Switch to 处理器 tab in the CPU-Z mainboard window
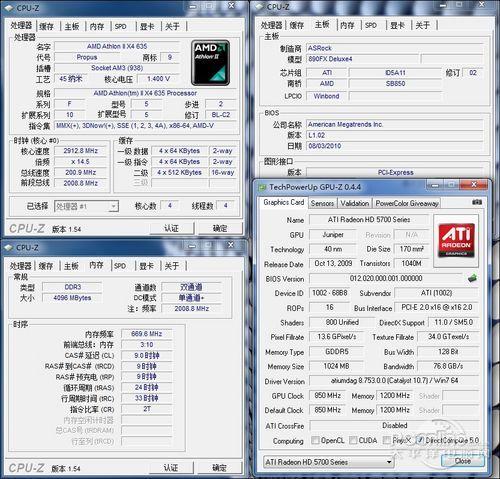Viewport: 500px width, 479px height. coord(271,25)
